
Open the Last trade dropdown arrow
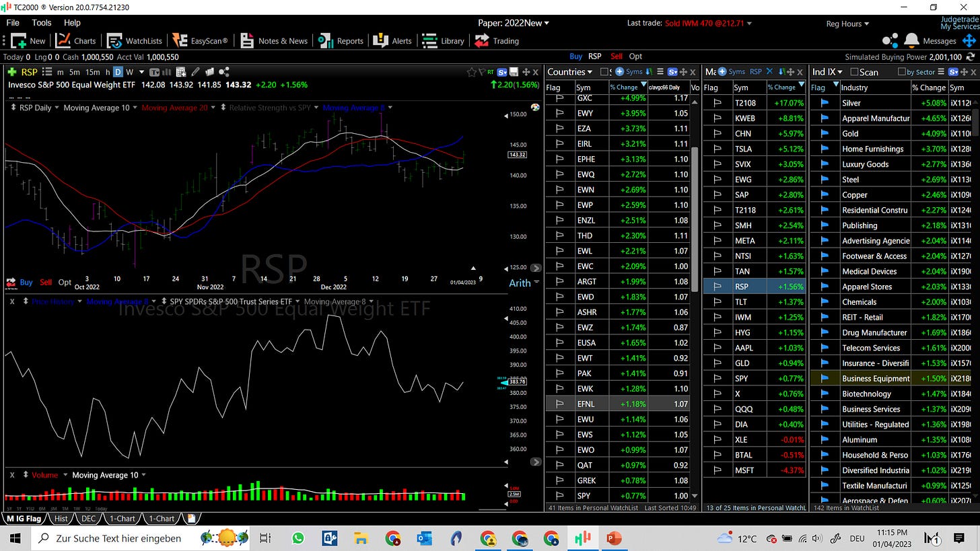click(x=748, y=24)
